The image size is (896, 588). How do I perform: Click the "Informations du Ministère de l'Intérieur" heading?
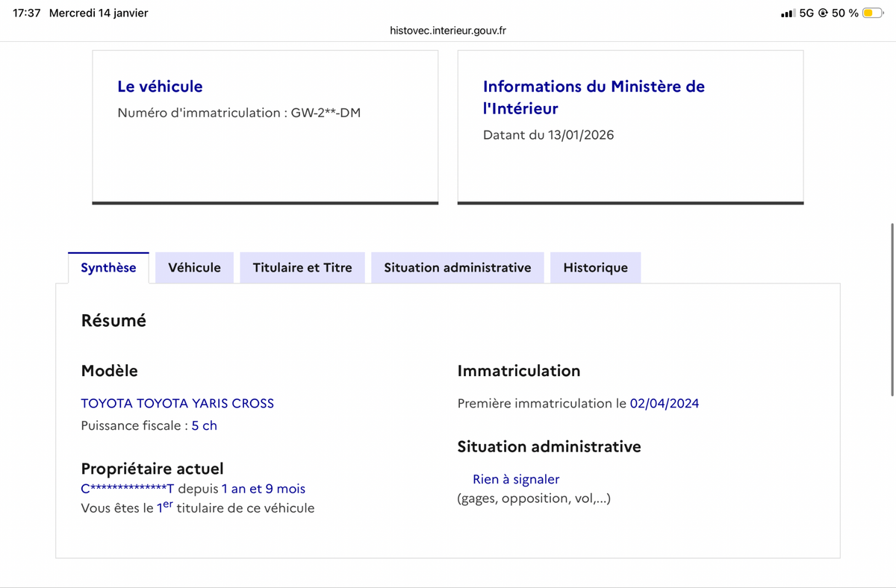[594, 97]
